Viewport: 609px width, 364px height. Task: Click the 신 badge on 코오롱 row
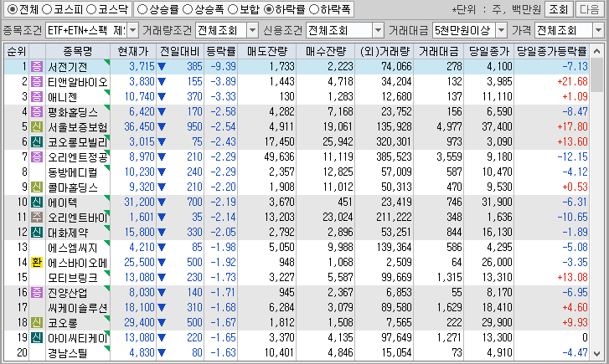click(x=37, y=322)
